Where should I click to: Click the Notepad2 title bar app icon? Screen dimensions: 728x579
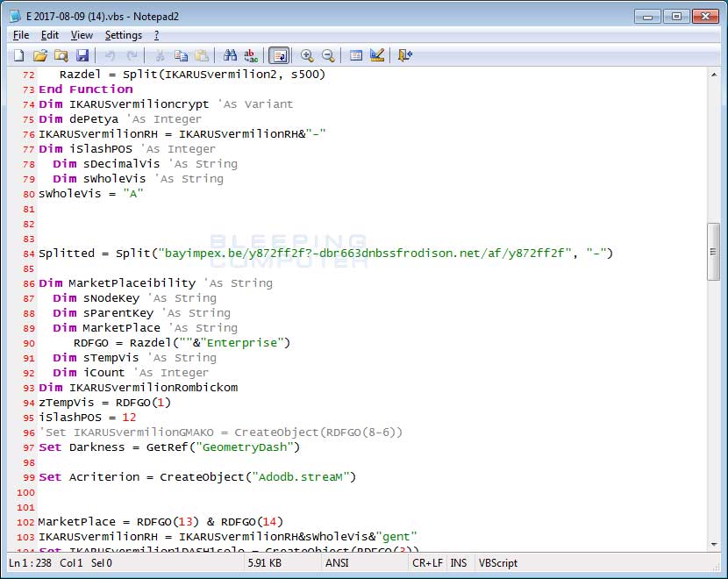[15, 17]
